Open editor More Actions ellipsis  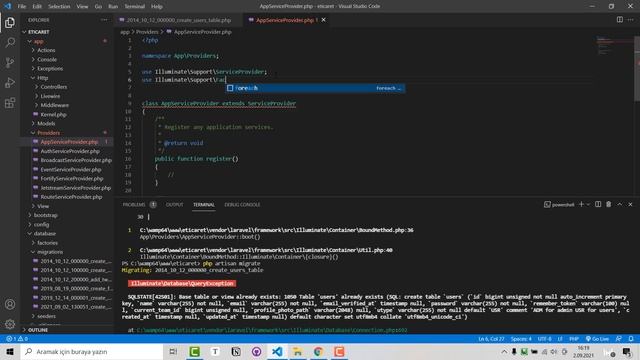pyautogui.click(x=631, y=20)
